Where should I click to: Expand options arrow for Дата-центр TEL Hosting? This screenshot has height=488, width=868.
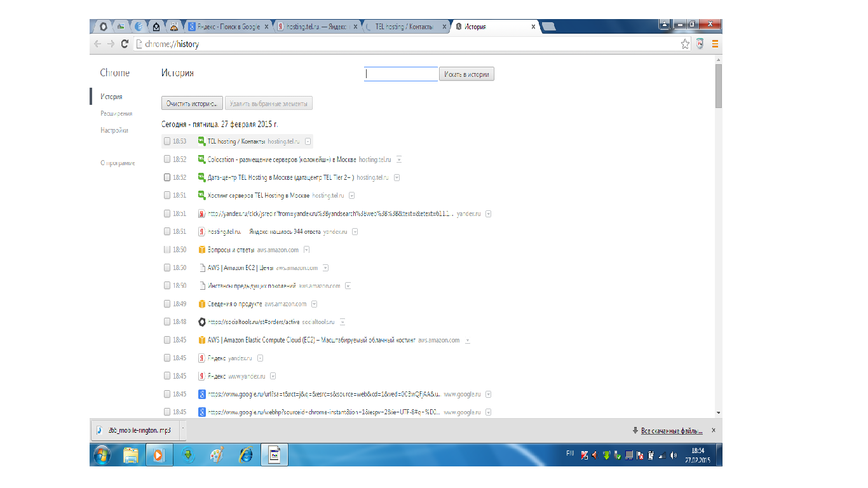click(397, 177)
